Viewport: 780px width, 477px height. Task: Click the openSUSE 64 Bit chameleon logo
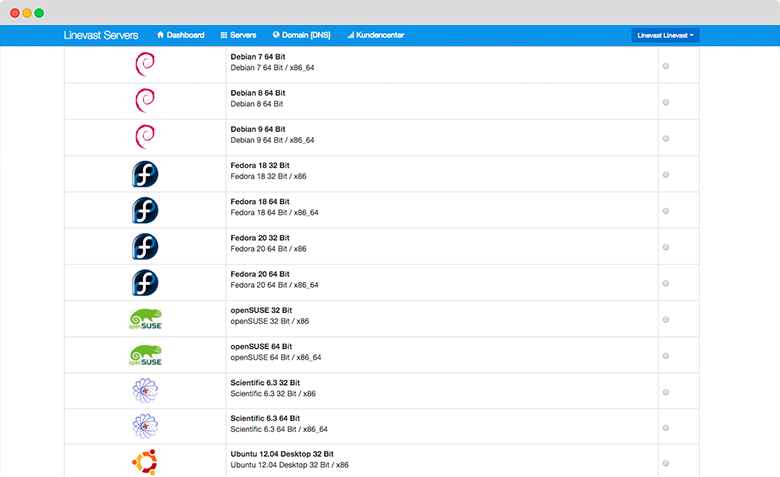point(145,355)
